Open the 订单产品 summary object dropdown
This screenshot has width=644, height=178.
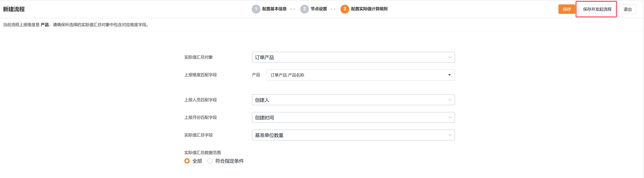[x=350, y=57]
